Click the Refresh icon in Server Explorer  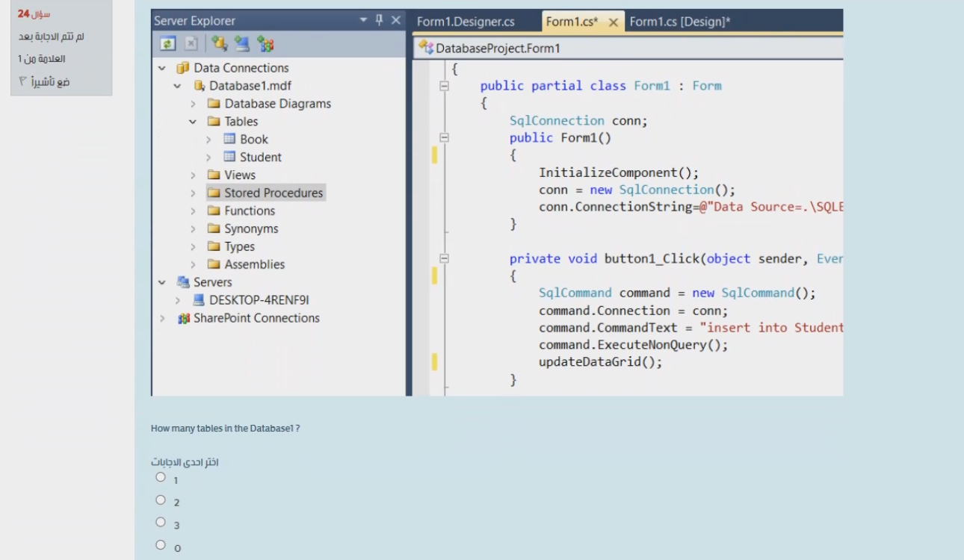(x=168, y=44)
